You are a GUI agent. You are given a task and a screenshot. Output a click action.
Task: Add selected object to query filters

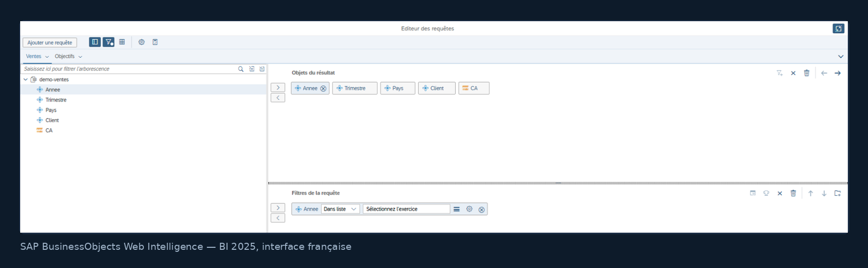278,208
